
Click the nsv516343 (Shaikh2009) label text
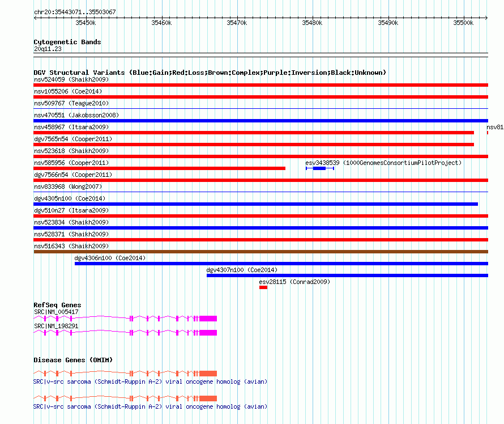pyautogui.click(x=71, y=246)
